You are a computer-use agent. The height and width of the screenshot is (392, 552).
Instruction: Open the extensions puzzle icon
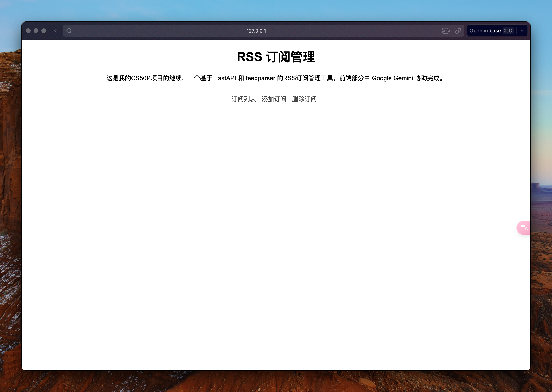(x=446, y=31)
